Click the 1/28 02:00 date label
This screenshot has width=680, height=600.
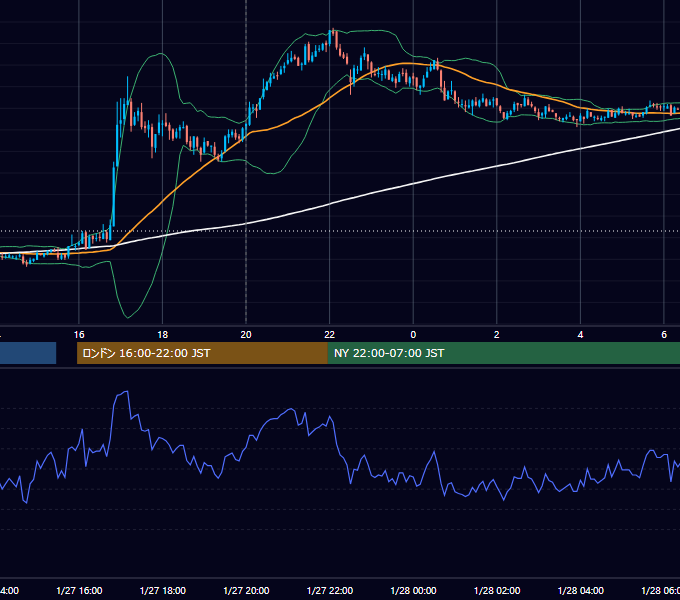pyautogui.click(x=497, y=590)
